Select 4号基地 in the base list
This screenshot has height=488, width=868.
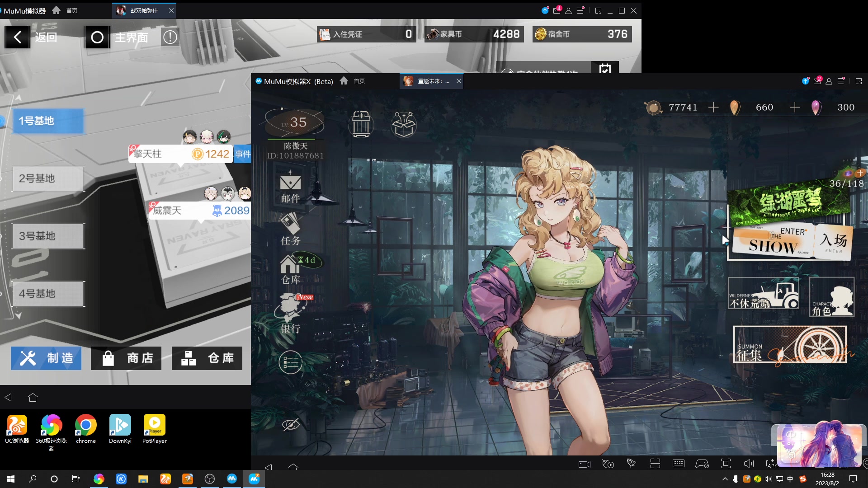tap(48, 294)
